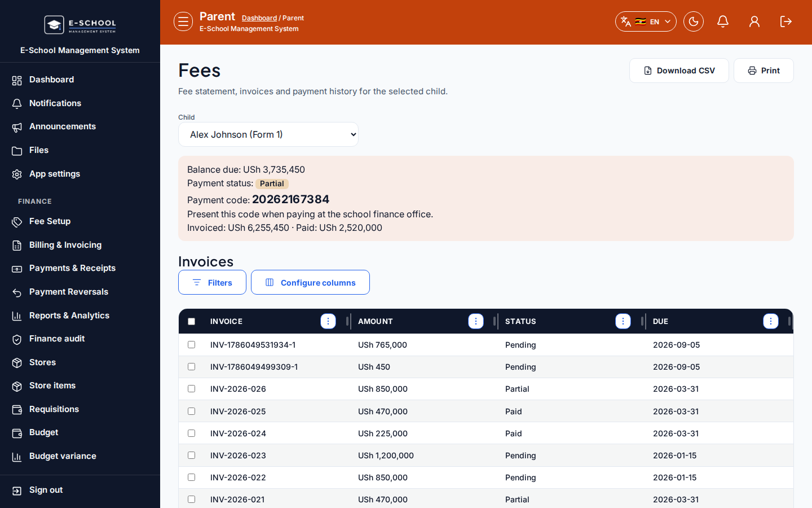
Task: Click the Announcements megaphone icon
Action: (17, 127)
